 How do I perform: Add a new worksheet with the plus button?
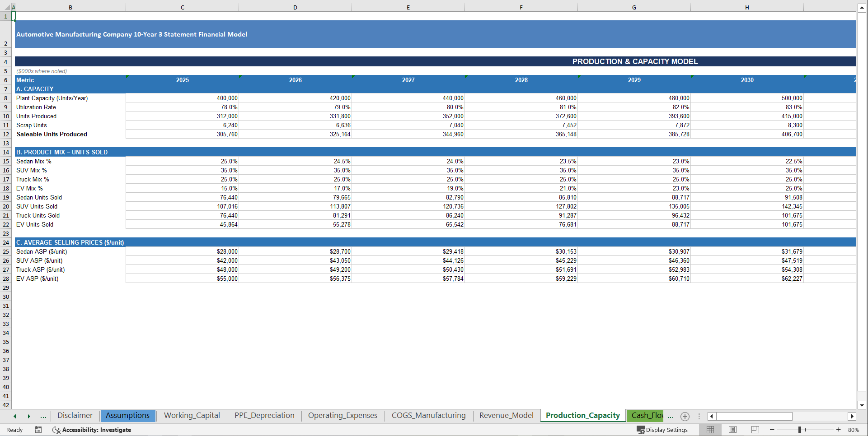coord(685,416)
